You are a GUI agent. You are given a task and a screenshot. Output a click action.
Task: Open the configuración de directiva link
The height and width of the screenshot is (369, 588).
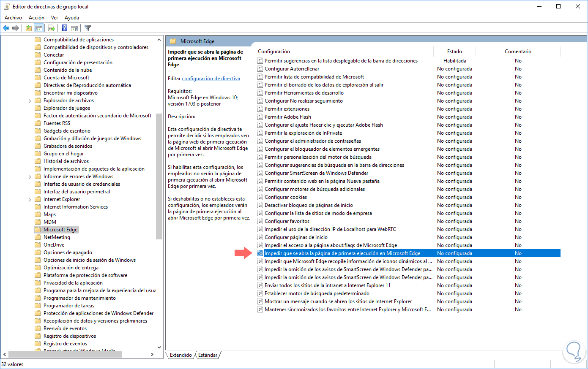211,79
